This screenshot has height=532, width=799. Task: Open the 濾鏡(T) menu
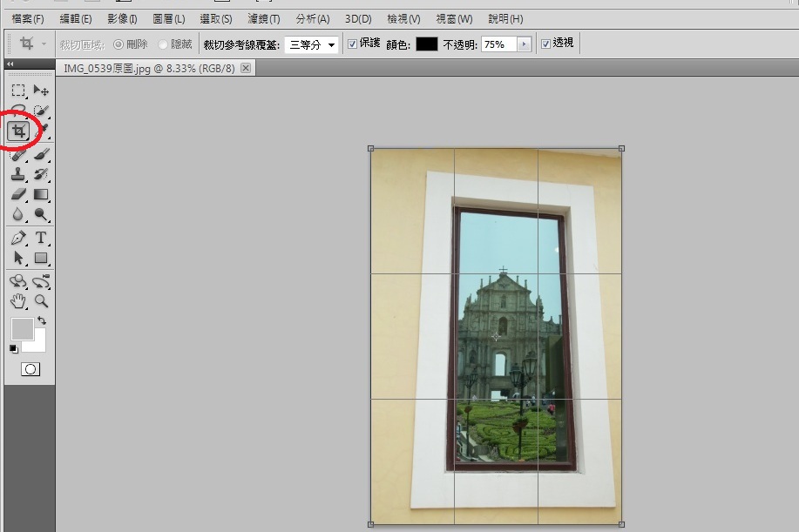(263, 19)
